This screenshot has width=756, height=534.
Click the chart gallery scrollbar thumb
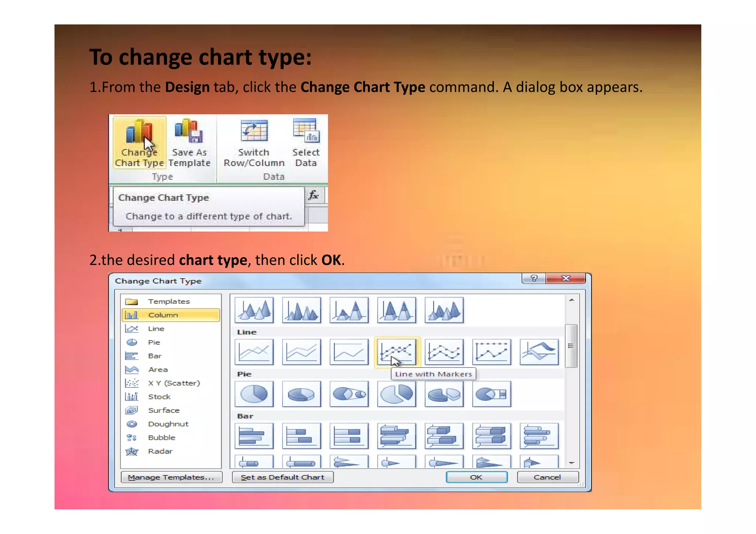pyautogui.click(x=571, y=346)
